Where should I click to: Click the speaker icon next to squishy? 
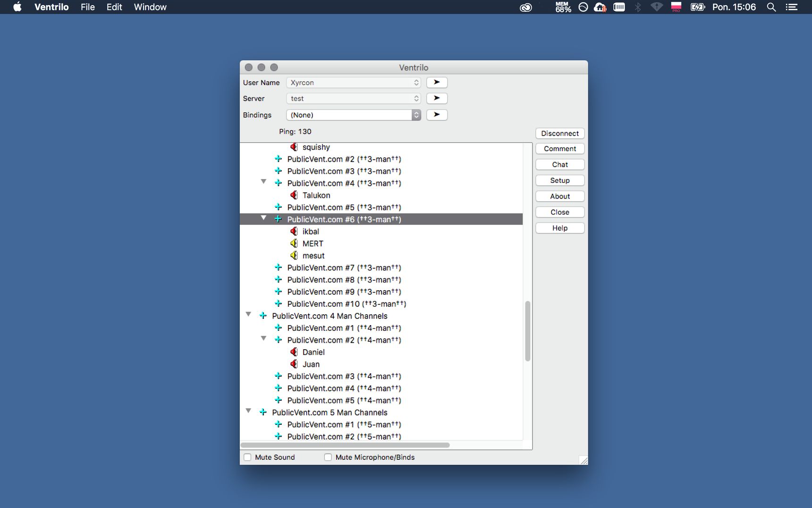click(x=294, y=147)
